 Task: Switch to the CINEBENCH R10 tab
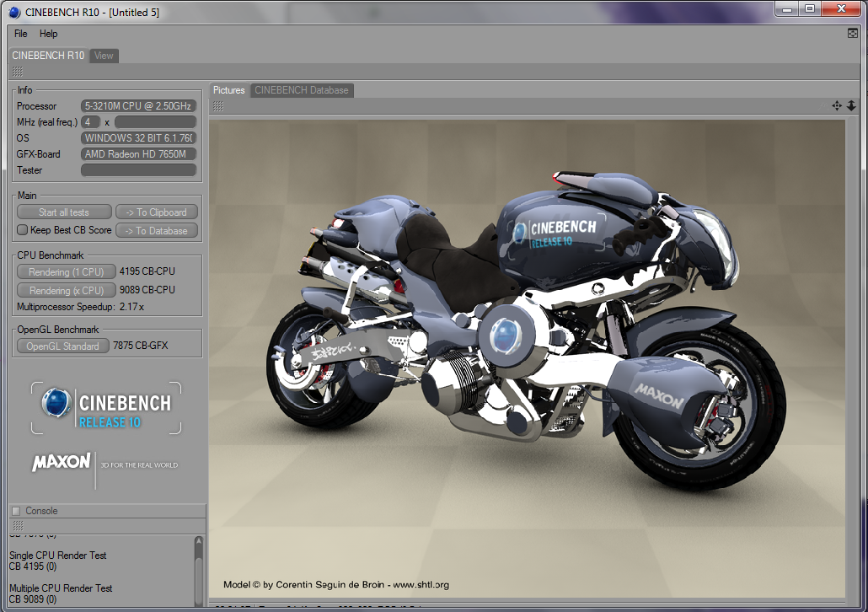(48, 56)
